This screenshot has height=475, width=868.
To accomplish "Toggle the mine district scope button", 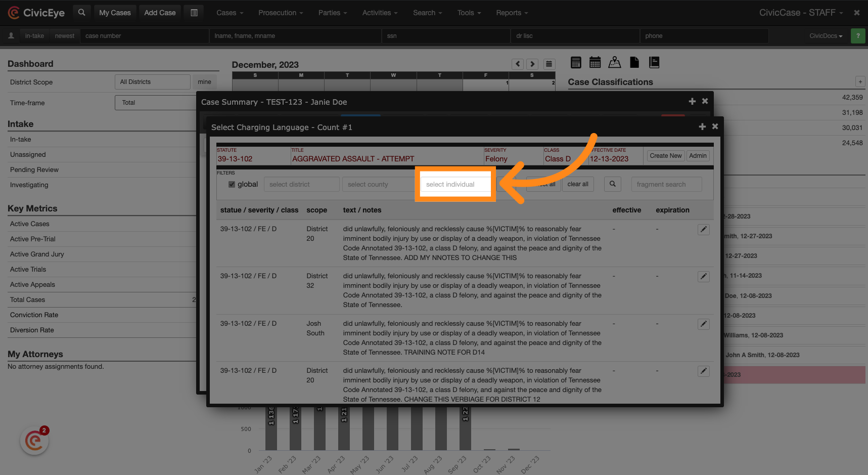I will [205, 82].
